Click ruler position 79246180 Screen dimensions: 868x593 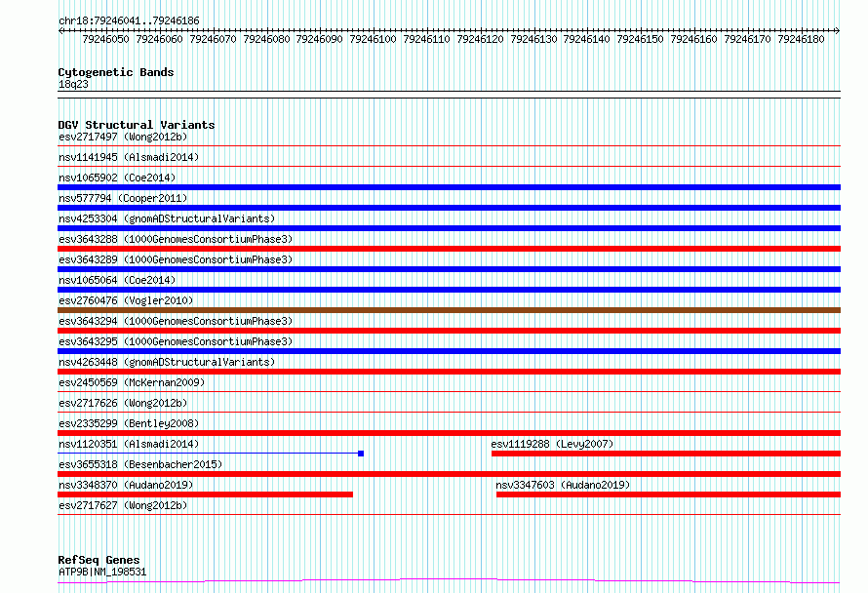[801, 39]
